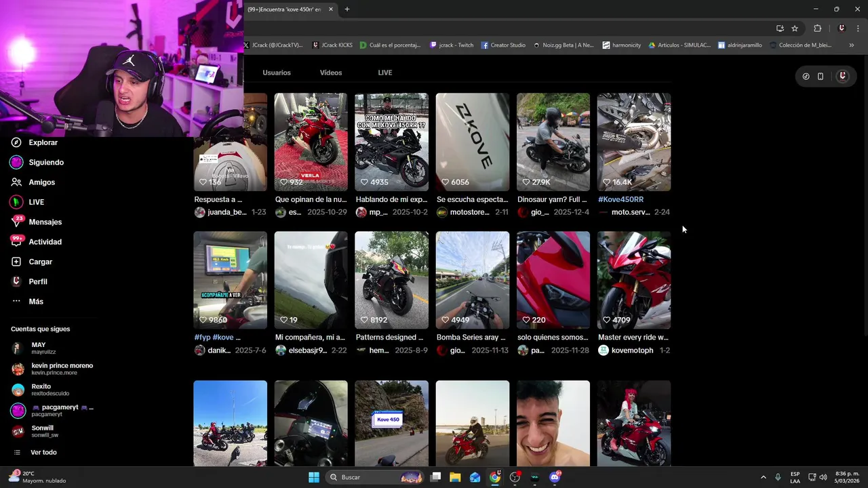
Task: Open the Z KOVE video with 6056 likes
Action: coord(472,142)
